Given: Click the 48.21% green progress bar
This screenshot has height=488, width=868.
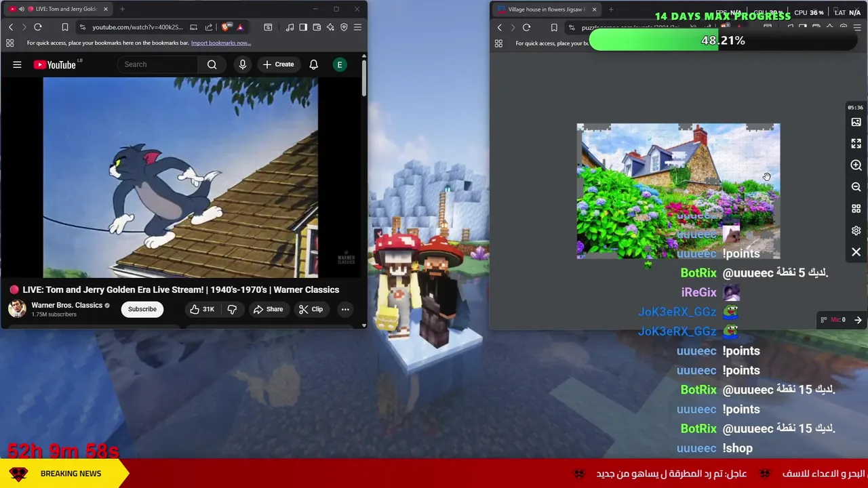Looking at the screenshot, I should pyautogui.click(x=723, y=41).
